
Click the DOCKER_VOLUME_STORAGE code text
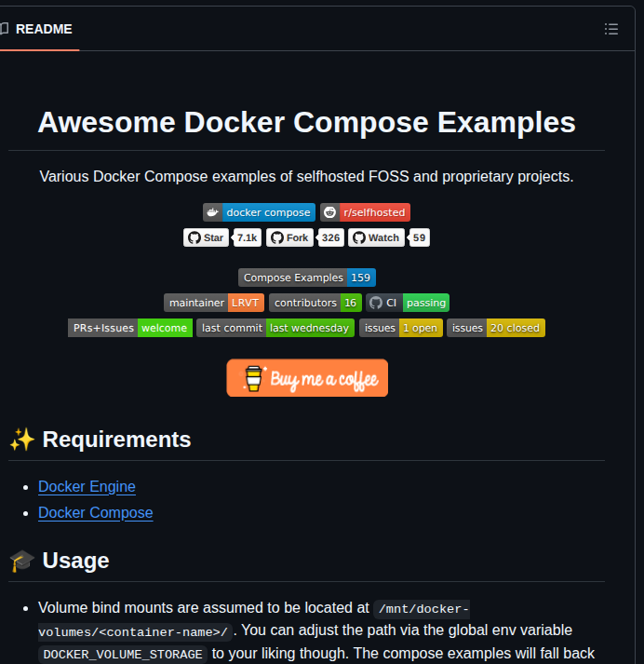(x=123, y=655)
